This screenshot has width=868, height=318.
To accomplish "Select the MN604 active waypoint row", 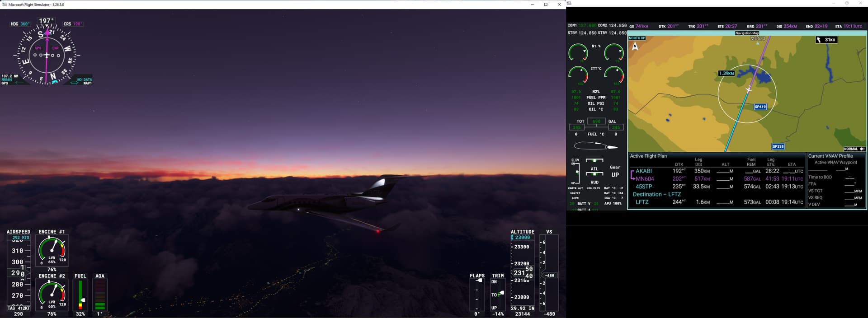I will [717, 179].
